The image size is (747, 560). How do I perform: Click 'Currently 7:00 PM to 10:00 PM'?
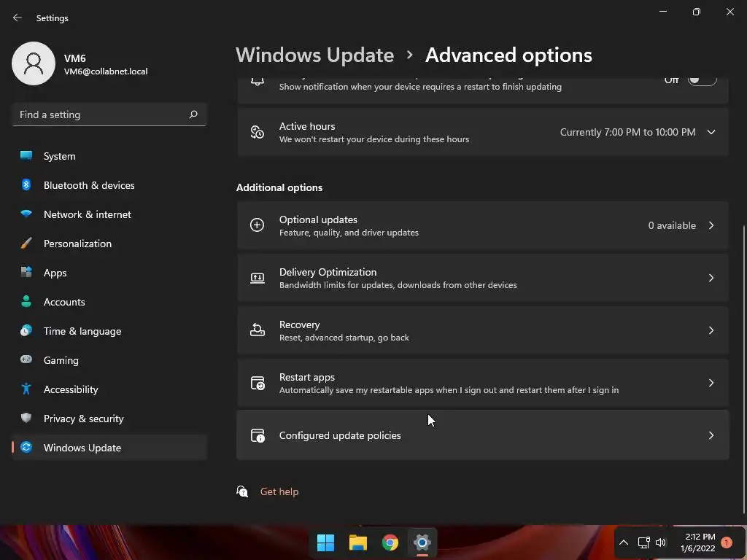click(627, 132)
